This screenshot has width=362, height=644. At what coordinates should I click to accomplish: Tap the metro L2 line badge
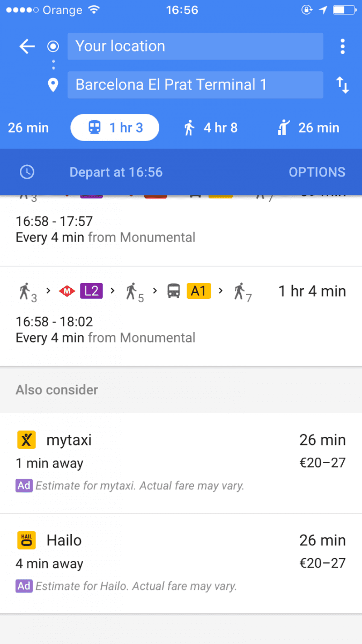click(x=91, y=291)
